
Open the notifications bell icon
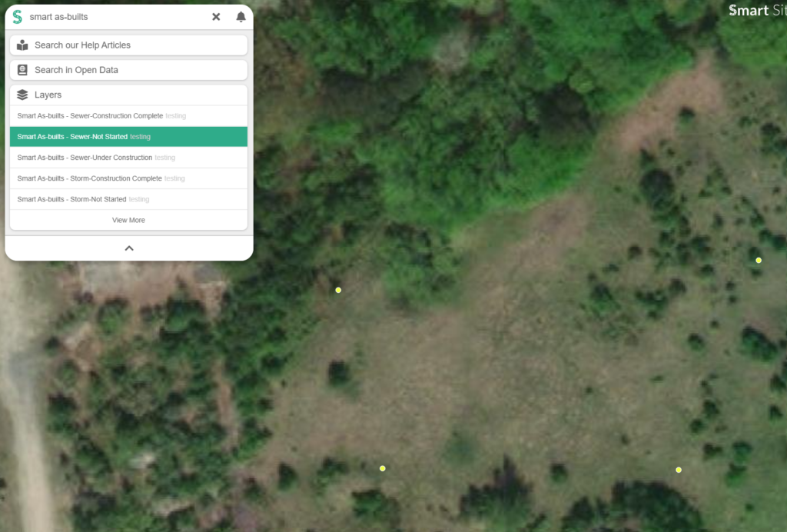tap(241, 16)
